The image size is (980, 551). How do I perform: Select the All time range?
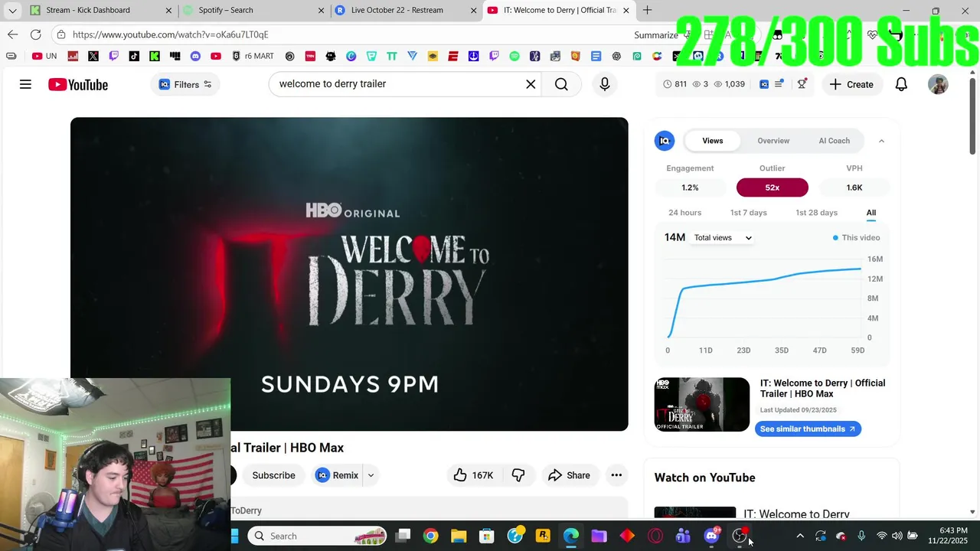click(x=871, y=213)
